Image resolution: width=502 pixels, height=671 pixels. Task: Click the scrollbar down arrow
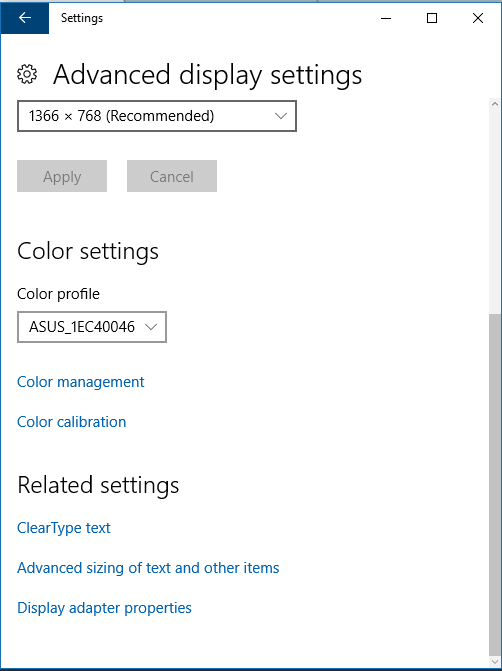[495, 662]
